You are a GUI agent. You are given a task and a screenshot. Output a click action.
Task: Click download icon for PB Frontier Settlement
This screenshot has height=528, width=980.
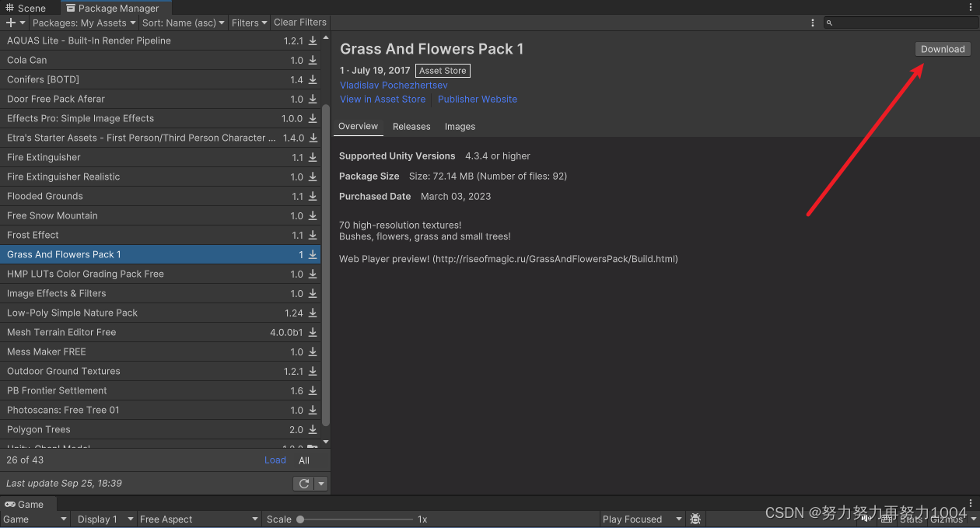tap(313, 390)
